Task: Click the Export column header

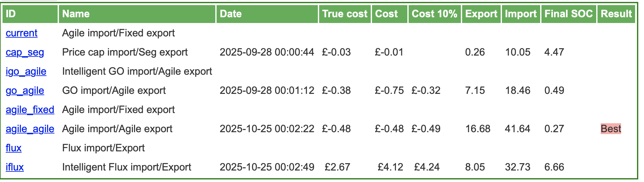Action: pos(481,14)
